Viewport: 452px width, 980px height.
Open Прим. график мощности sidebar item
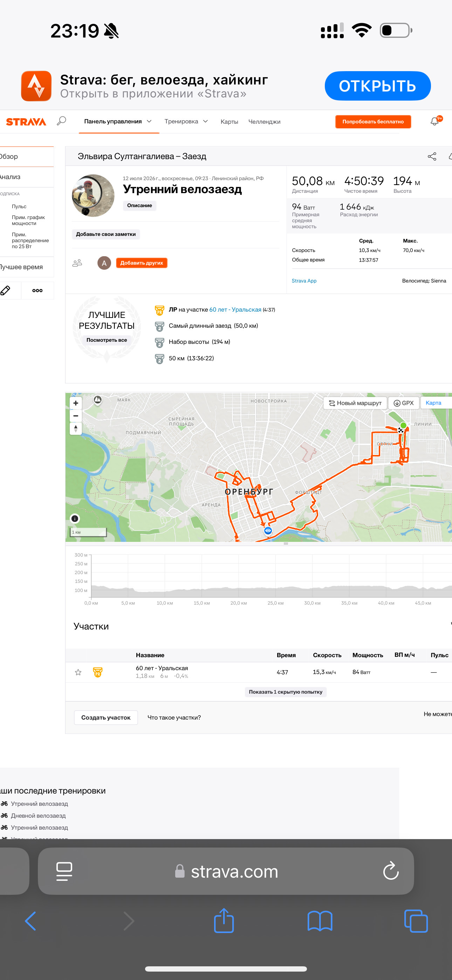[28, 220]
